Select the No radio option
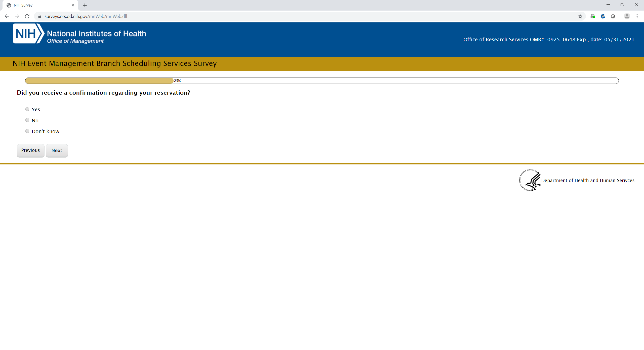644x350 pixels. tap(27, 120)
